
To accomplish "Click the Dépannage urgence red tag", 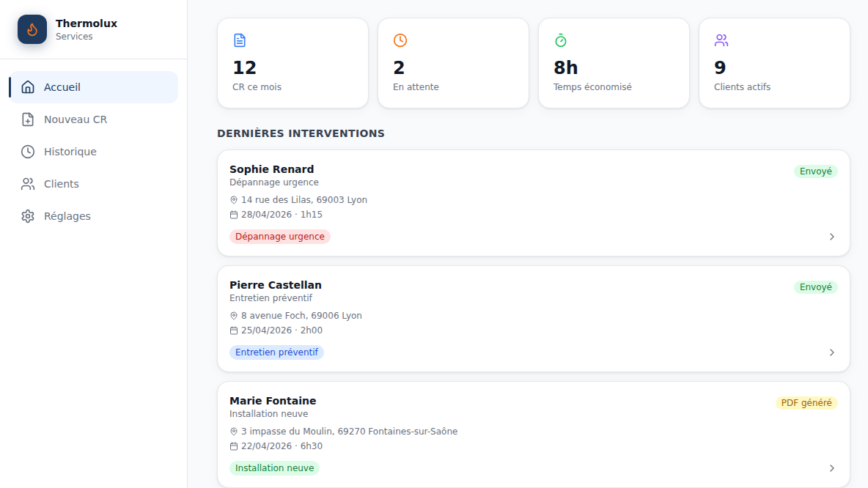I will tap(279, 237).
